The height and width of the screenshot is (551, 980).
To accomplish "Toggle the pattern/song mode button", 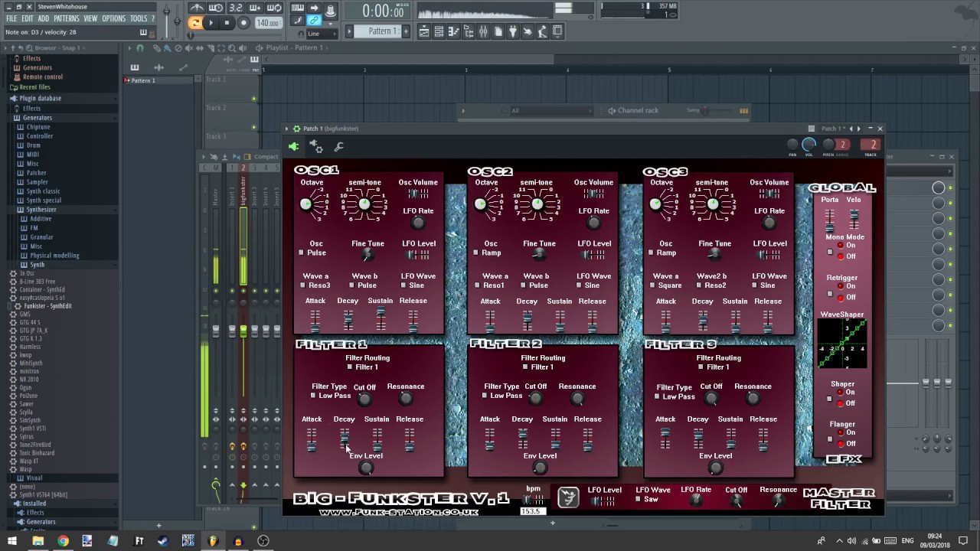I will click(x=195, y=23).
